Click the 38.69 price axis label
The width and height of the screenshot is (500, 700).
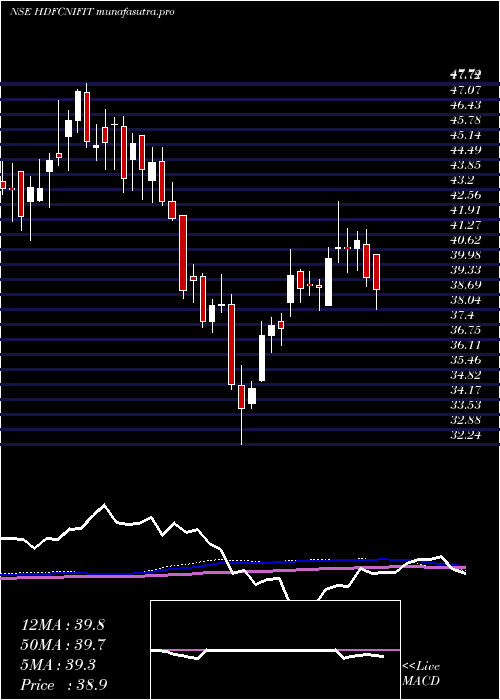click(466, 285)
